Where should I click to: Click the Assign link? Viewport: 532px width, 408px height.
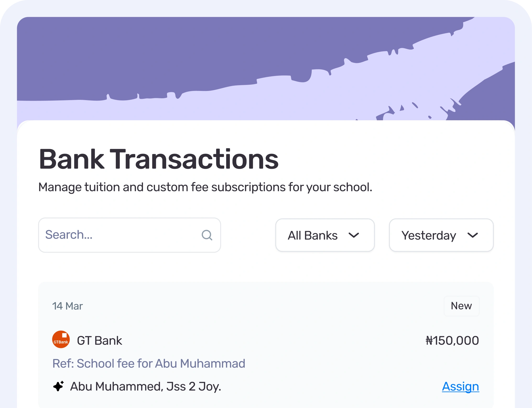[460, 387]
